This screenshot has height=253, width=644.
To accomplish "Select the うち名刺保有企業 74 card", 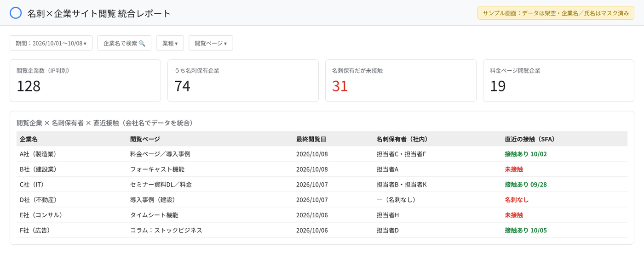I will (243, 80).
